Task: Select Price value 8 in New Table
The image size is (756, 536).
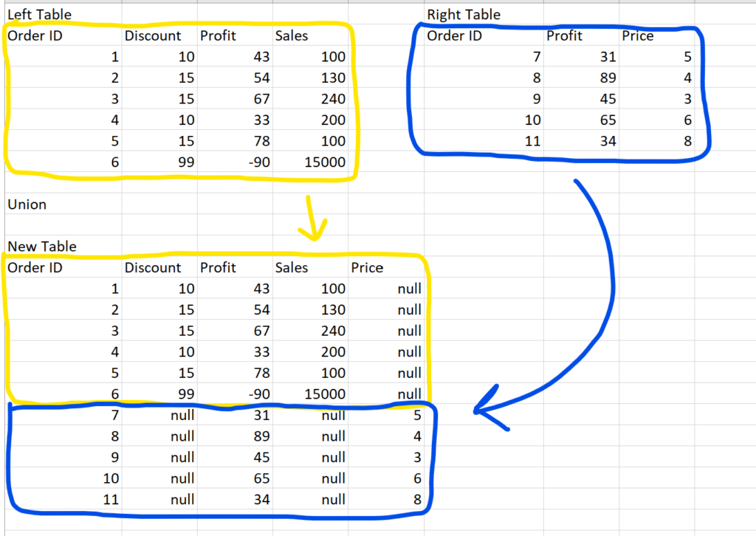Action: [x=417, y=500]
